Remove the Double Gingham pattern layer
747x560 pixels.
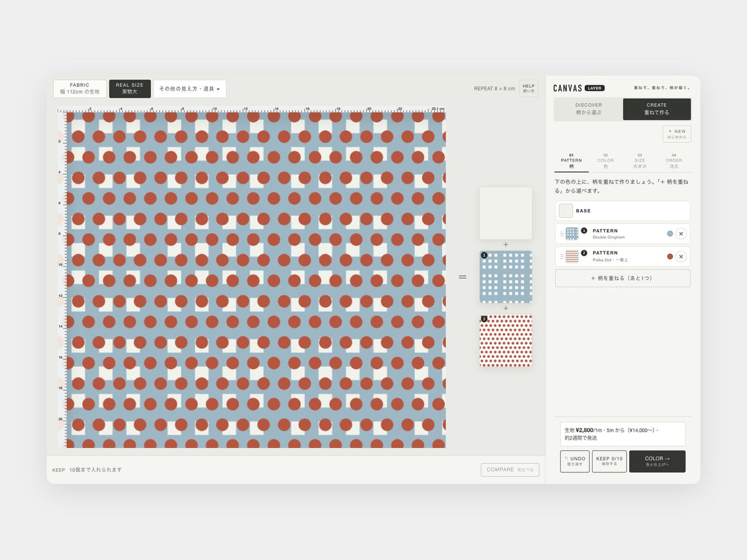point(681,234)
